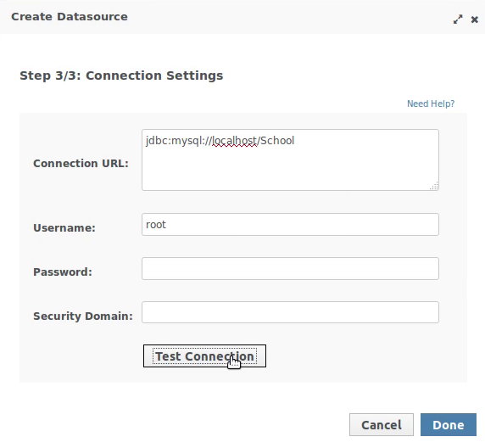This screenshot has width=485, height=448.
Task: Click the Connection URL label
Action: [x=81, y=164]
